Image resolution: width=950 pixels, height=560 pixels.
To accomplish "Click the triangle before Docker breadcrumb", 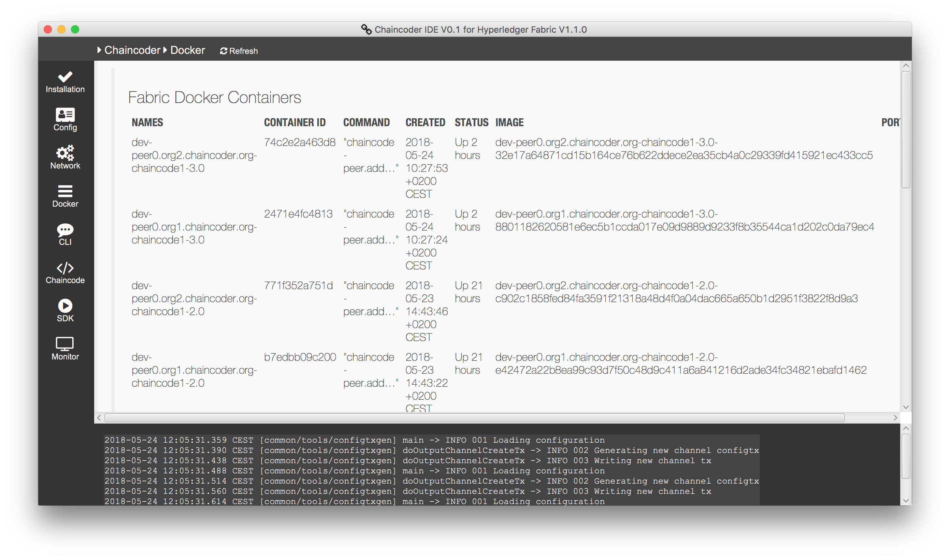I will (165, 50).
